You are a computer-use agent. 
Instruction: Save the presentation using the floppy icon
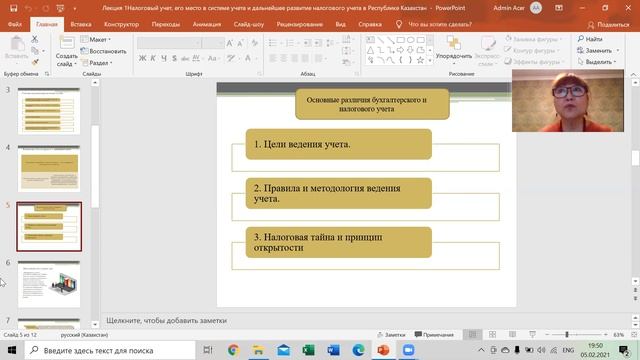13,8
